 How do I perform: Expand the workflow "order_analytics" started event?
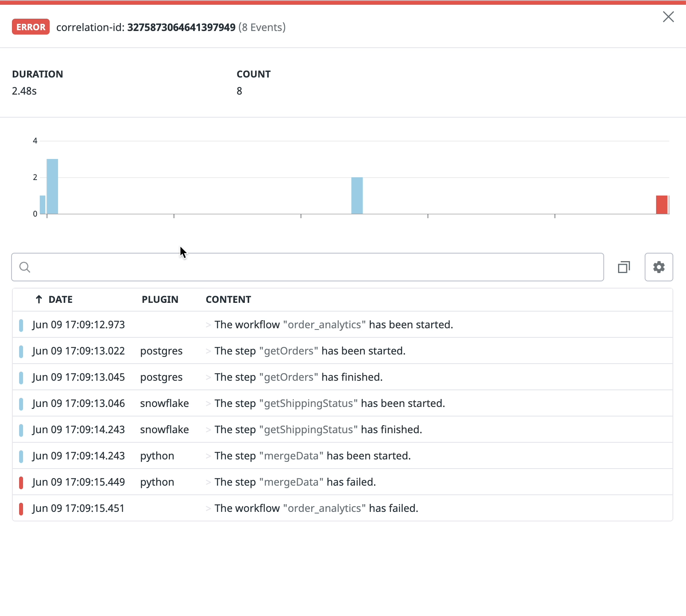[208, 324]
